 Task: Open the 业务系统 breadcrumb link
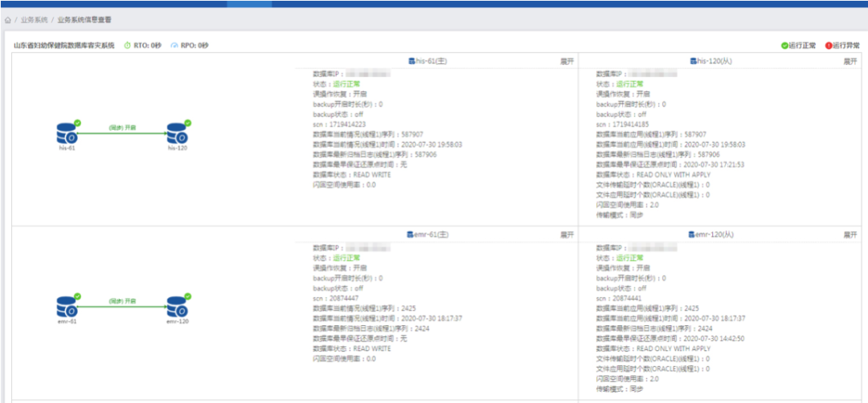coord(34,19)
